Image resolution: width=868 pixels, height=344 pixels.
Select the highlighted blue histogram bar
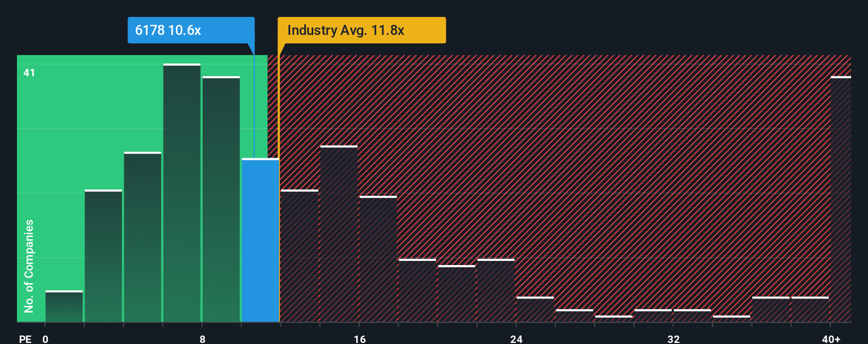coord(260,240)
